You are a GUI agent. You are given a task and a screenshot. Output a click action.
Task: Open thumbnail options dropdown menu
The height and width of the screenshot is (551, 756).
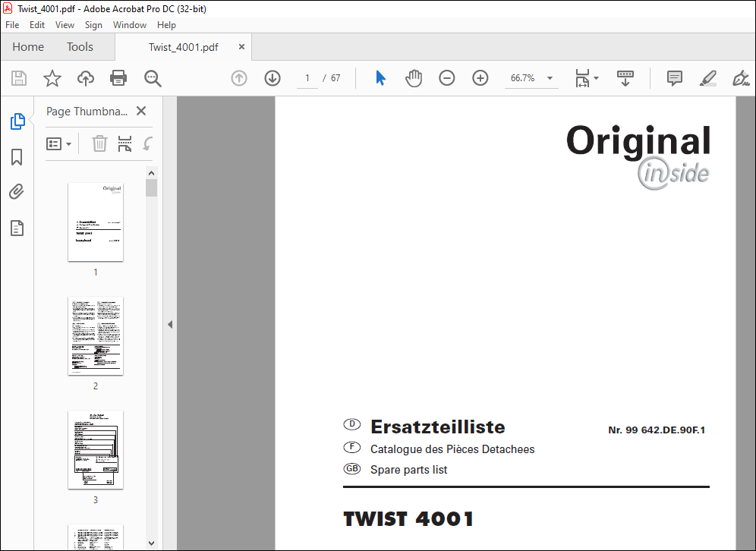click(x=58, y=143)
